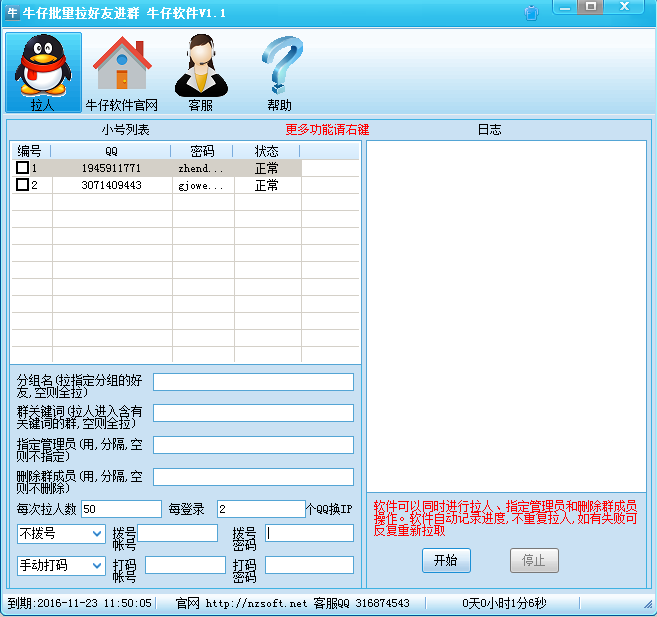
Task: Focus the 拨号帐号 input field
Action: pyautogui.click(x=178, y=533)
